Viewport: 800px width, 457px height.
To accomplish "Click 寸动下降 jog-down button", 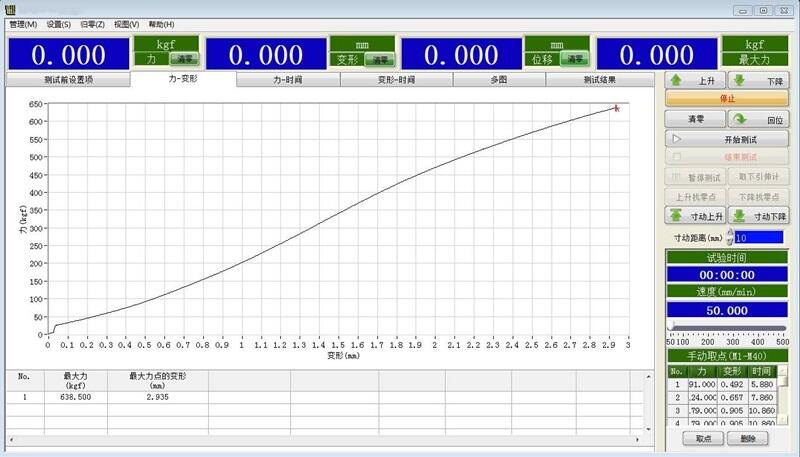I will click(x=759, y=215).
